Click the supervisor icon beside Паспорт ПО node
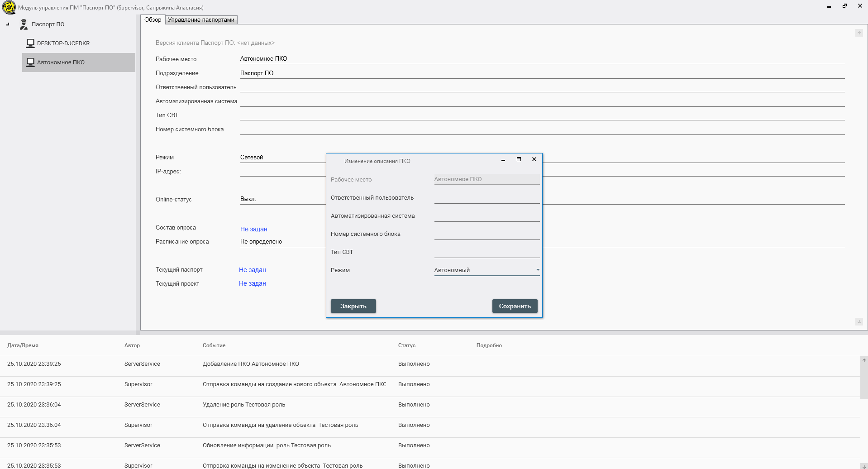868x469 pixels. click(24, 24)
